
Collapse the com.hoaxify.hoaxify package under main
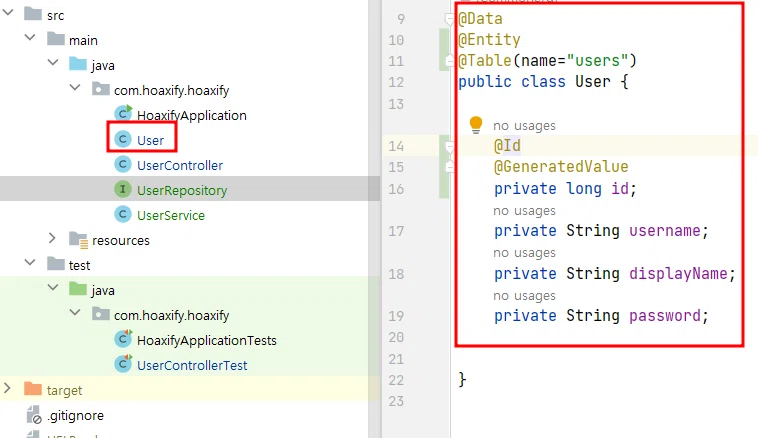pos(75,88)
